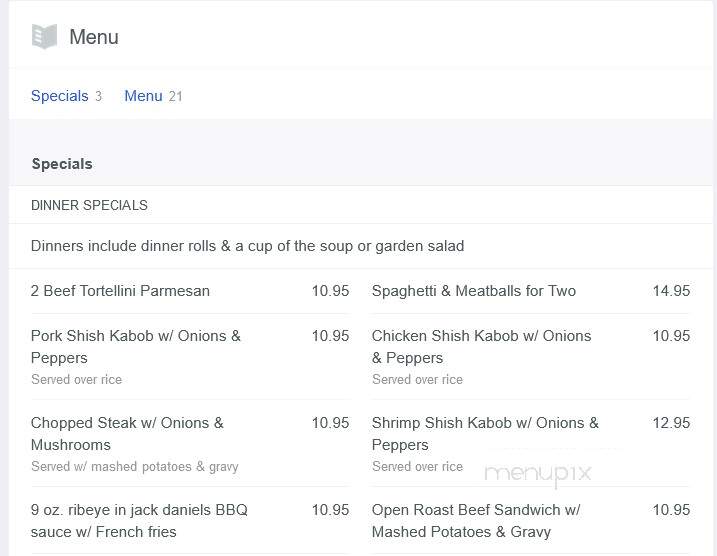This screenshot has height=556, width=717.
Task: Open the Specials tab link
Action: (59, 96)
